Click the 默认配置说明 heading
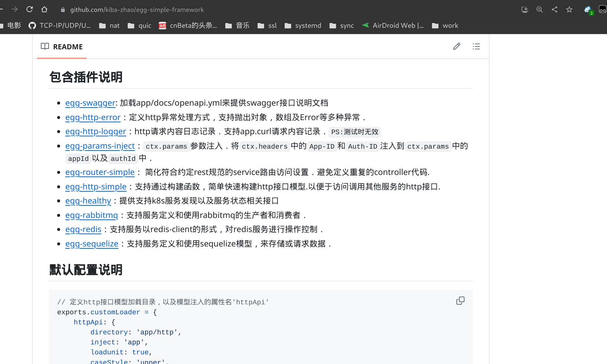Screen dimensions: 607x364 (86, 270)
